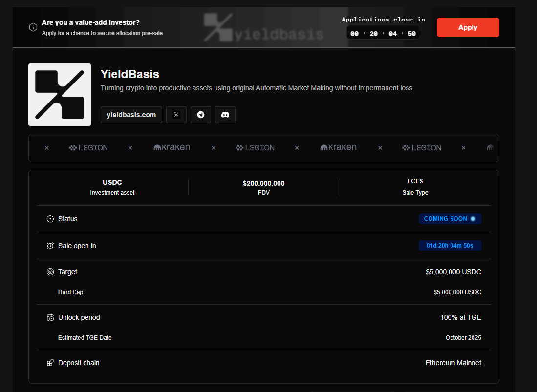537x392 pixels.
Task: Click the Hard Cap $5,000,000 USDC value
Action: coord(457,292)
